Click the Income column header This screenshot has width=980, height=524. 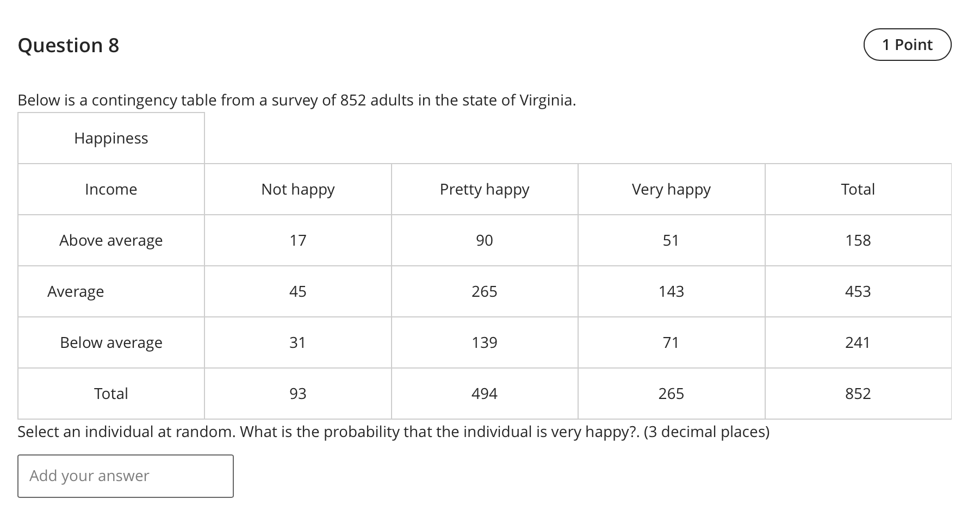click(110, 189)
